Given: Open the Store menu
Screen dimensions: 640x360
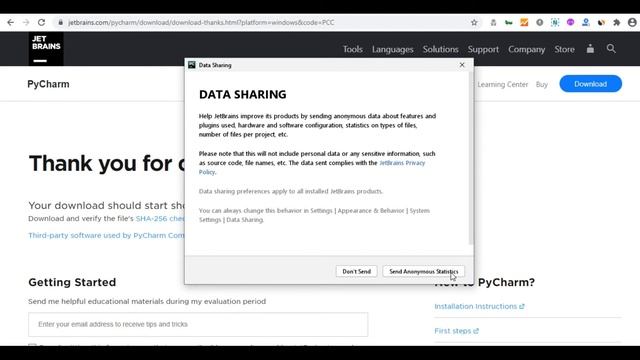Looking at the screenshot, I should 564,49.
